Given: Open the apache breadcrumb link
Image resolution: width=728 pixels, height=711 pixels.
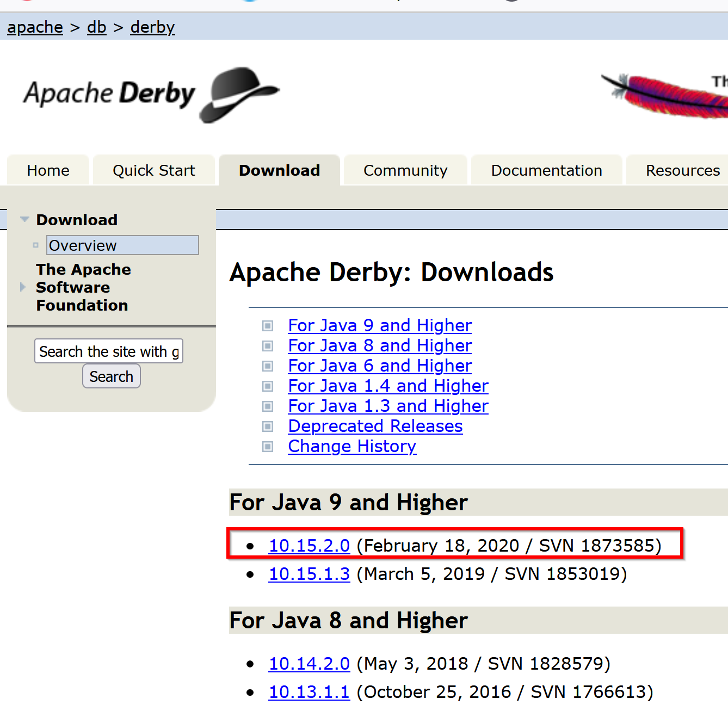Looking at the screenshot, I should (x=35, y=27).
